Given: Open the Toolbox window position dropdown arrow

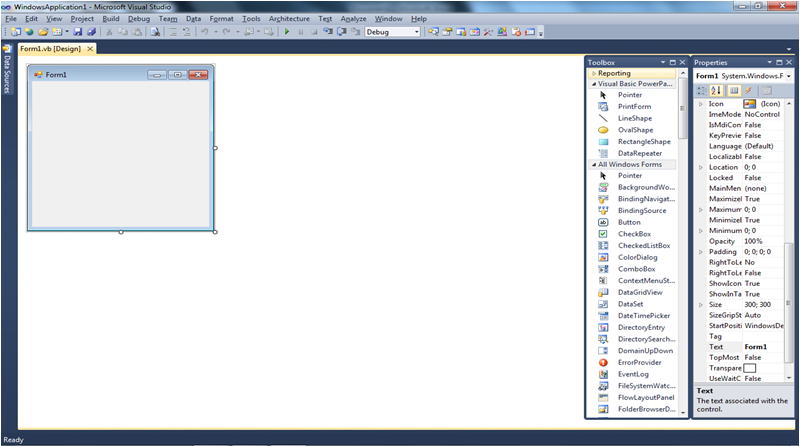Looking at the screenshot, I should coord(663,62).
